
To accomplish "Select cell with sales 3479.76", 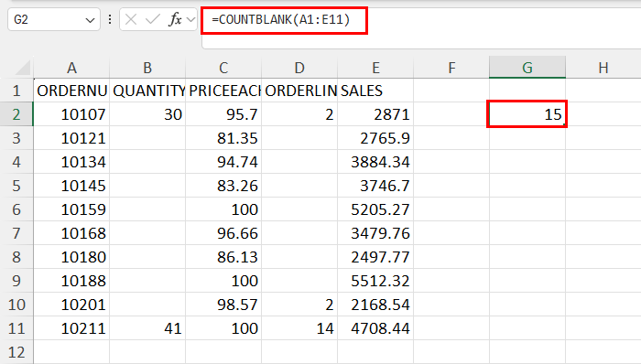I will coord(375,233).
